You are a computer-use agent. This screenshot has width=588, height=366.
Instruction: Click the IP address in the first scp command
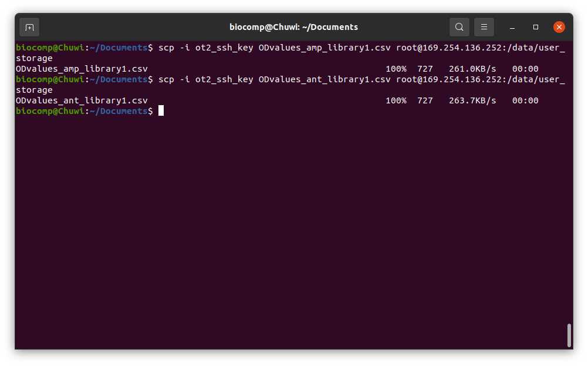click(462, 48)
